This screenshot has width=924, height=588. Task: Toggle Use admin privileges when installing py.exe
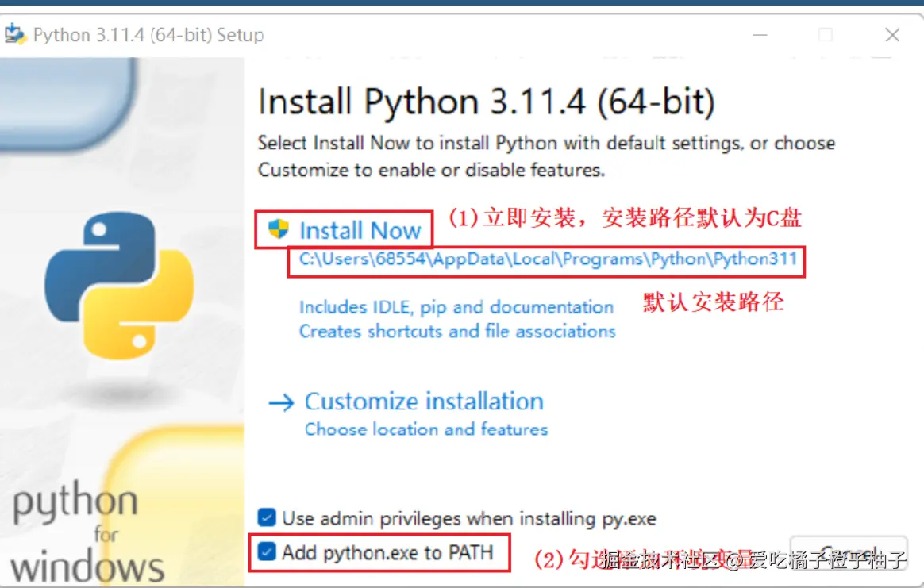click(267, 517)
